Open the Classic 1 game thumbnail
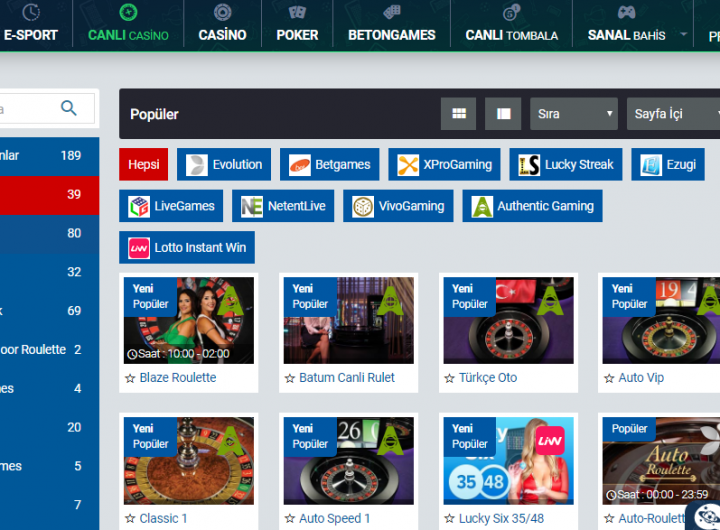 [189, 461]
